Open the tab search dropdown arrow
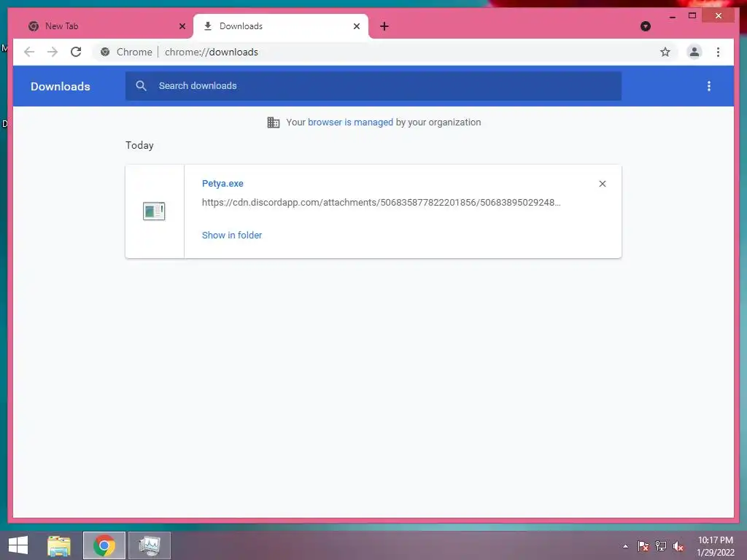747x560 pixels. 646,26
